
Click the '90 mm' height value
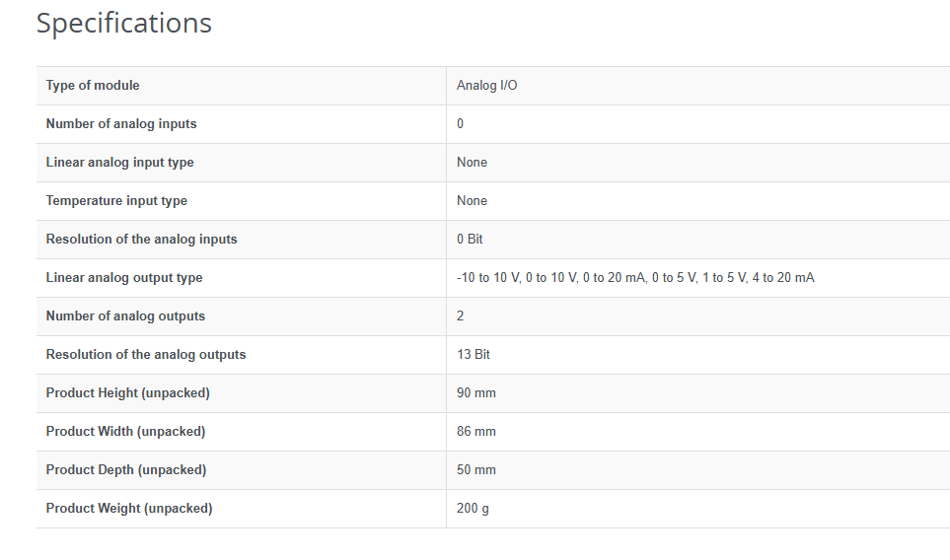click(x=476, y=393)
